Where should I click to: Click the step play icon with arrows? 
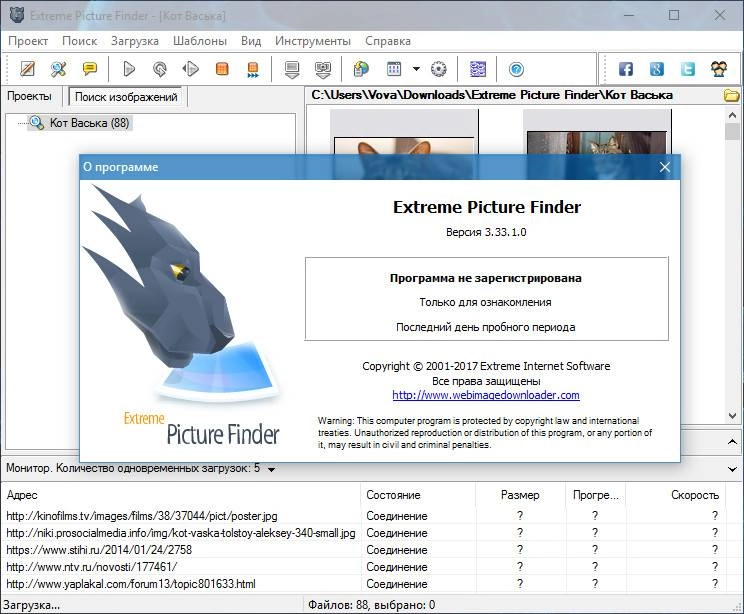(191, 69)
